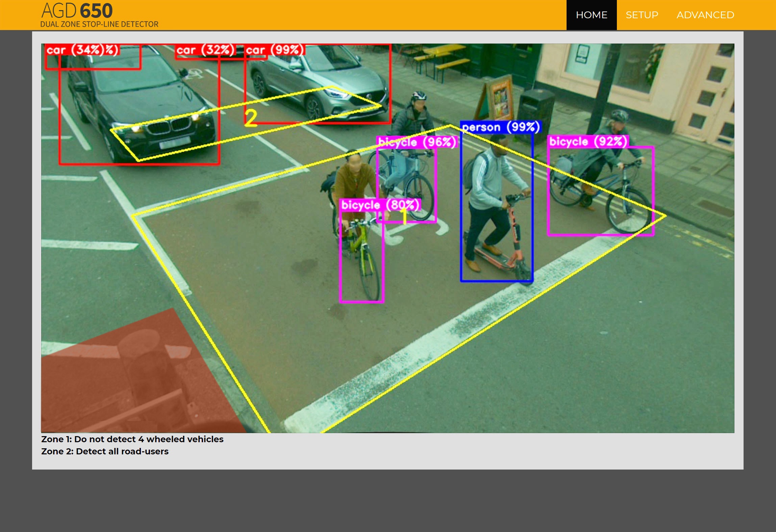
Task: Click the Zone 2 description text
Action: coord(105,451)
